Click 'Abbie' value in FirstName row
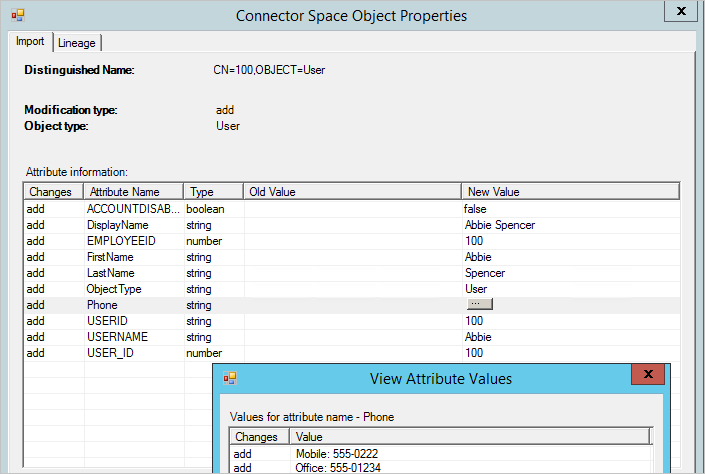 [478, 257]
